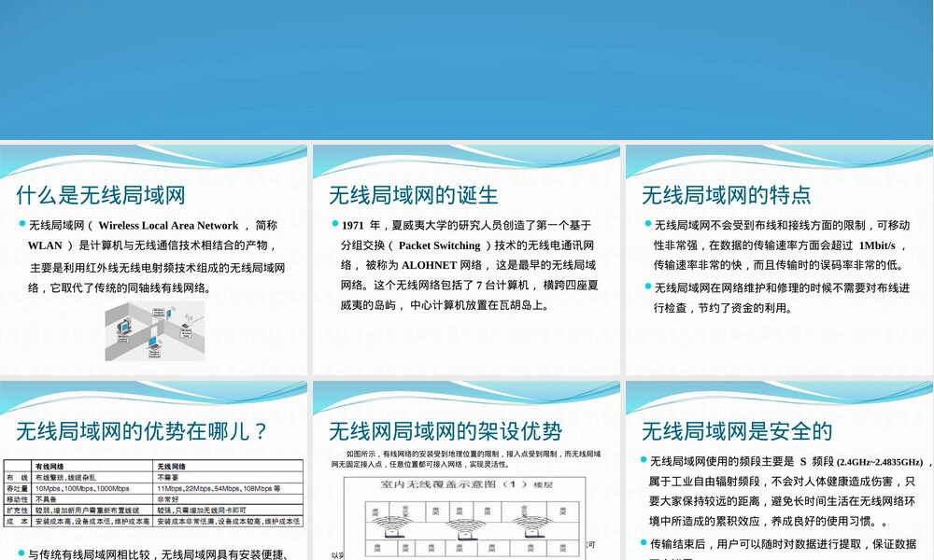Open the slide titled 什么是无线局域网
The image size is (934, 560).
pyautogui.click(x=154, y=259)
